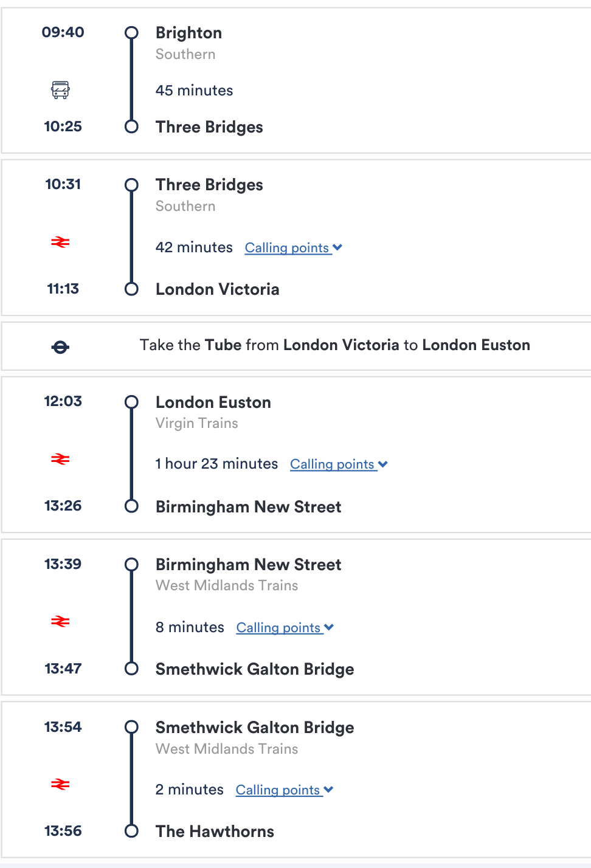
Task: Click the Take the Tube instruction text
Action: click(x=335, y=345)
